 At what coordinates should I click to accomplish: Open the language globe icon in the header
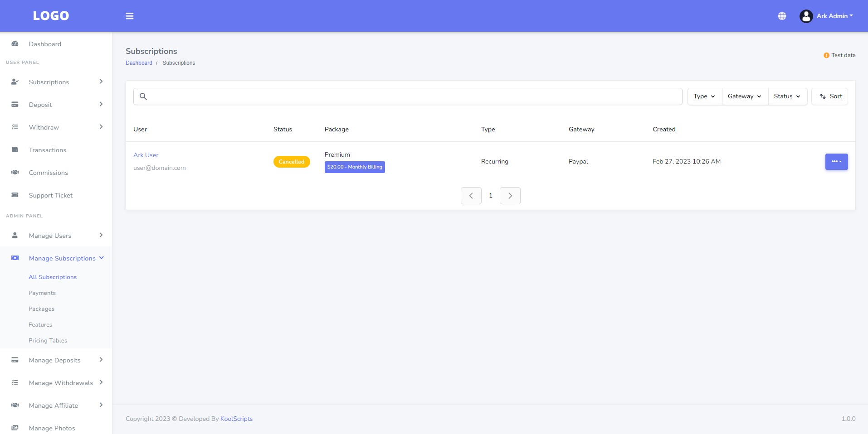782,15
